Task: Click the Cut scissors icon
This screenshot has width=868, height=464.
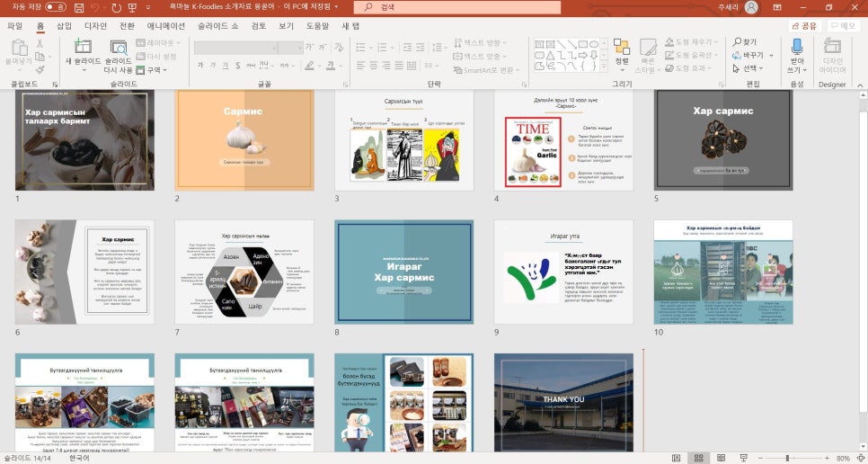Action: tap(40, 43)
